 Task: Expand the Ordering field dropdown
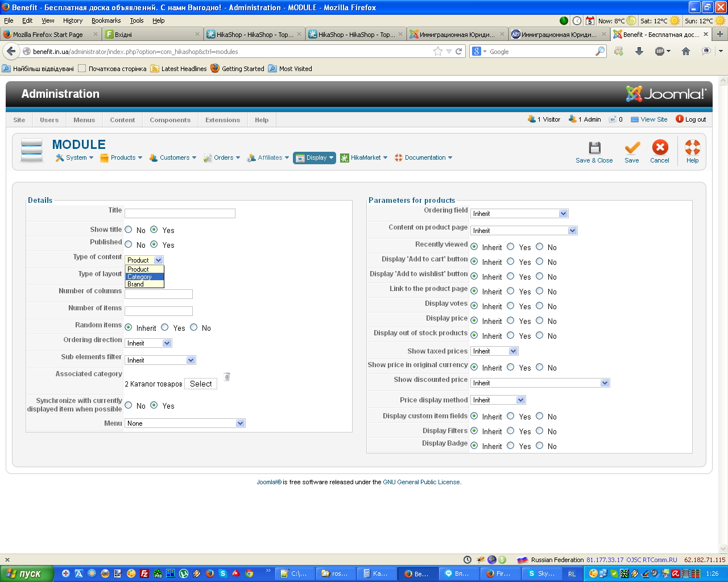click(519, 214)
